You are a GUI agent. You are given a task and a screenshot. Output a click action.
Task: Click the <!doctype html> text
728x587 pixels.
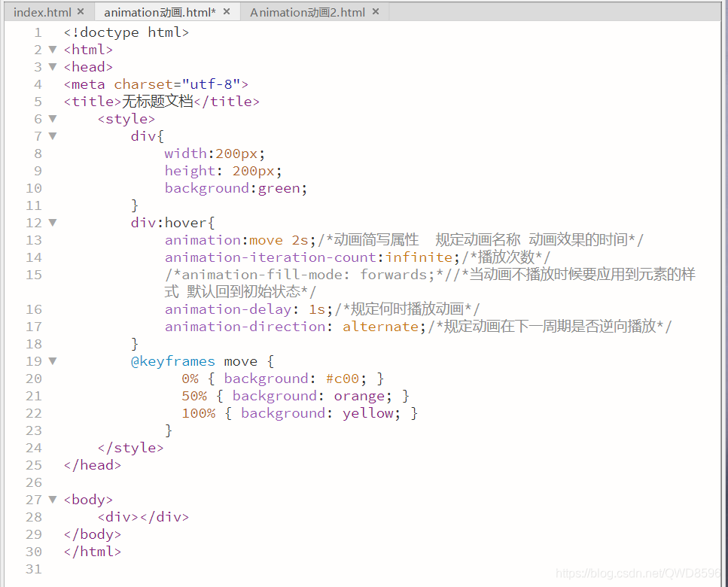pyautogui.click(x=126, y=32)
